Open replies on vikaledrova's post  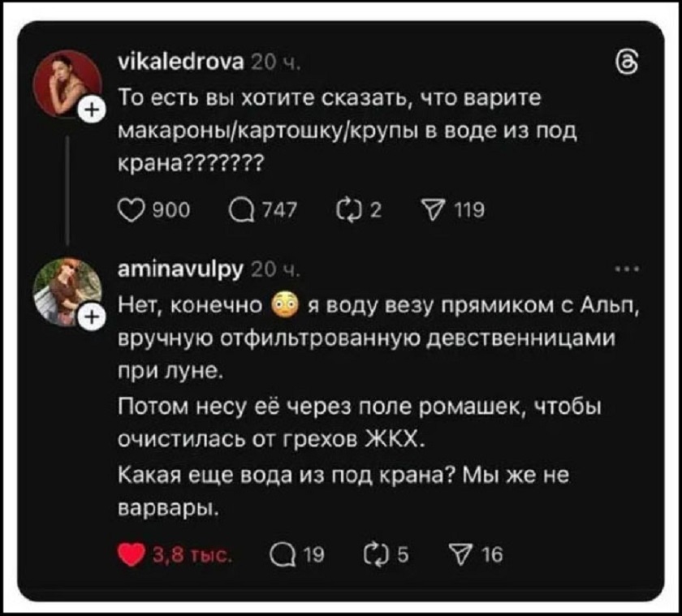click(x=242, y=211)
